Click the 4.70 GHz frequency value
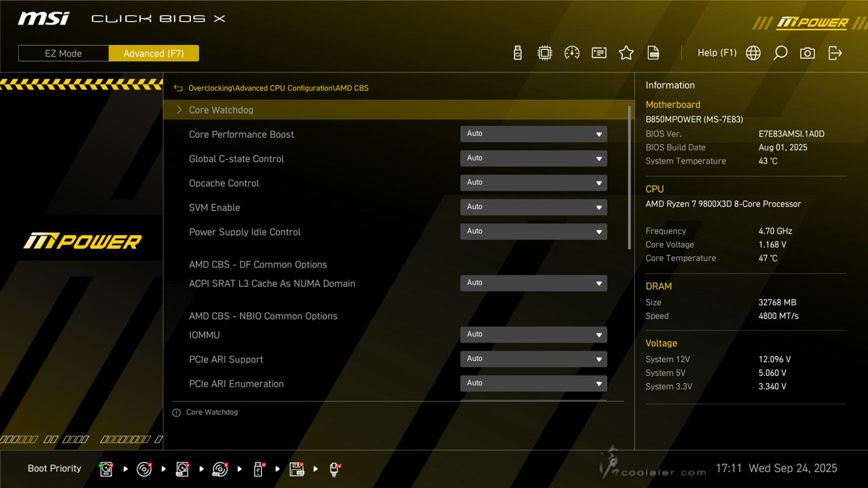This screenshot has height=488, width=868. 775,231
